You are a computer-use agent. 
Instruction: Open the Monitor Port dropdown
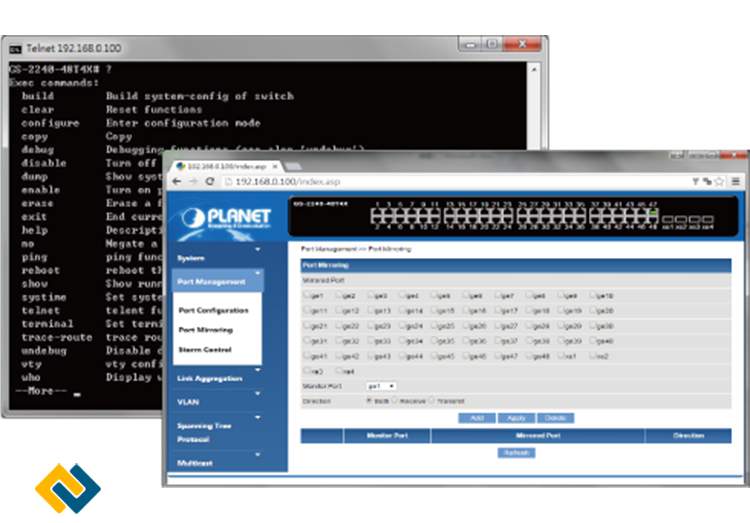tap(380, 385)
